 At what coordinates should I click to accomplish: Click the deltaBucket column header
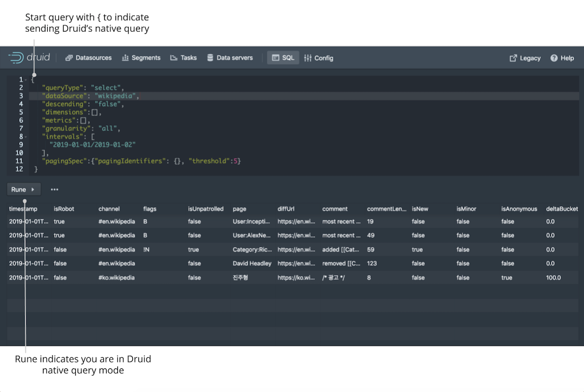tap(562, 209)
